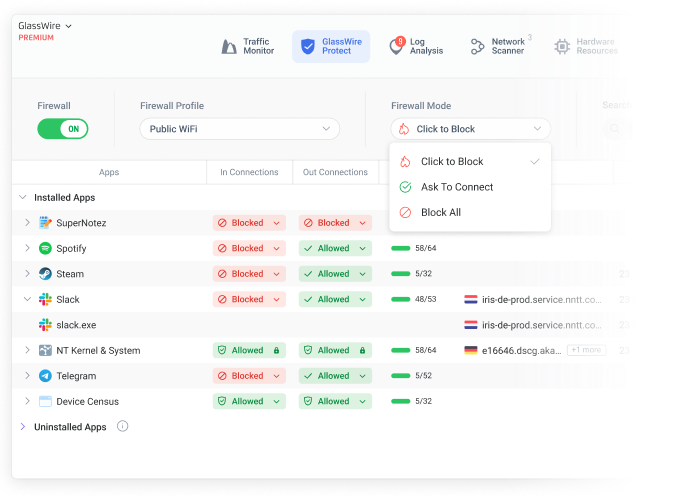Click Steam 5/32 progress bar
This screenshot has width=680, height=496.
400,274
